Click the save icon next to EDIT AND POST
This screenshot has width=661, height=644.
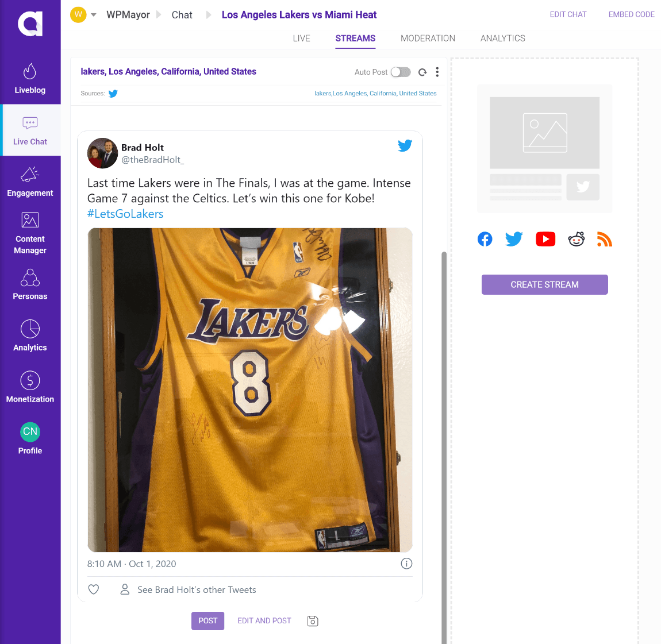312,621
